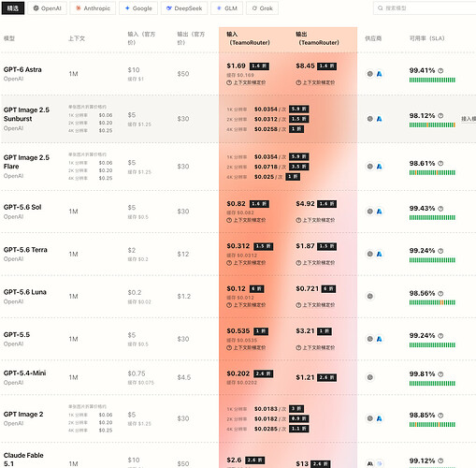Click availability bar for GPT-6 Astra
Screen dimensions: 476x468
click(432, 80)
